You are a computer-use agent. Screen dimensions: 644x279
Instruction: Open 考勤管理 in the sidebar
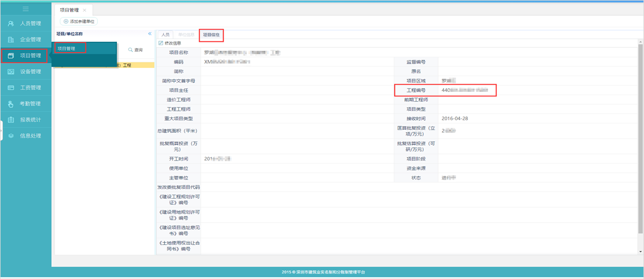tap(30, 104)
